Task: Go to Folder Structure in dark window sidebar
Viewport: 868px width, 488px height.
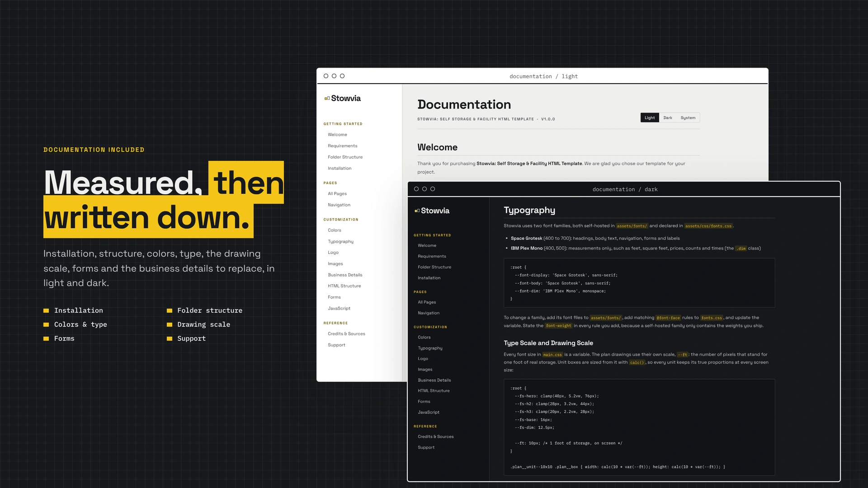Action: (x=434, y=267)
